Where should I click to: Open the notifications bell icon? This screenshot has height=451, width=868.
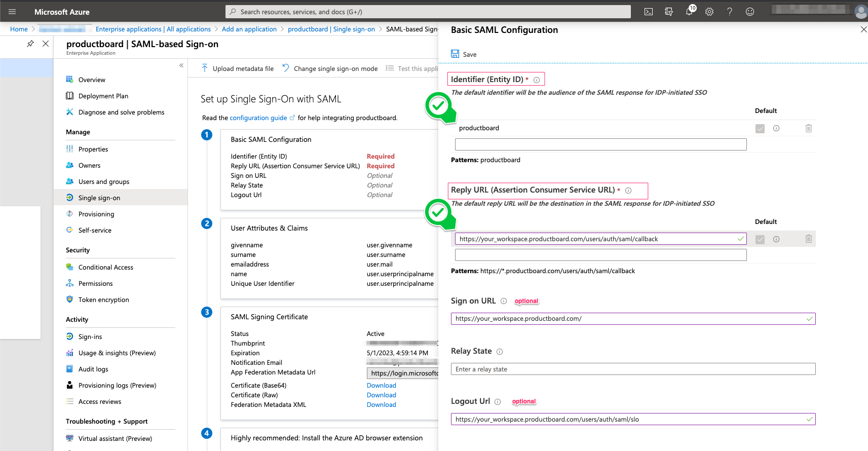689,12
